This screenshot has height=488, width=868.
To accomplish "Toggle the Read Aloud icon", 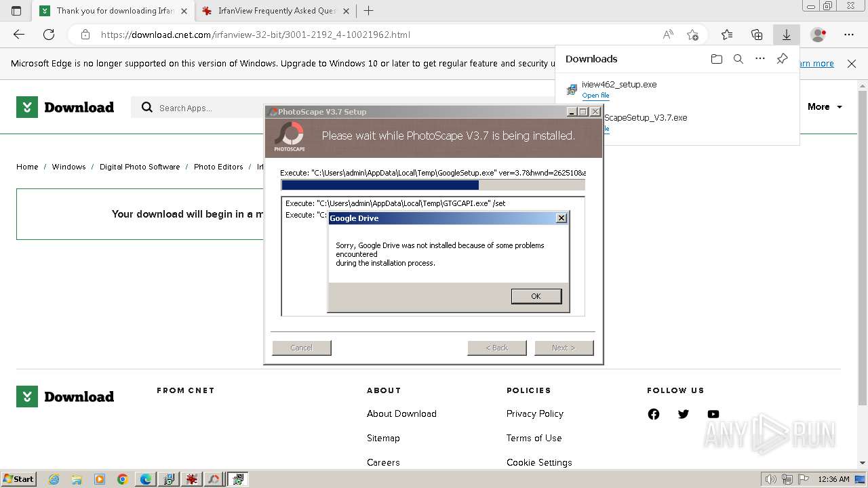I will (x=668, y=35).
